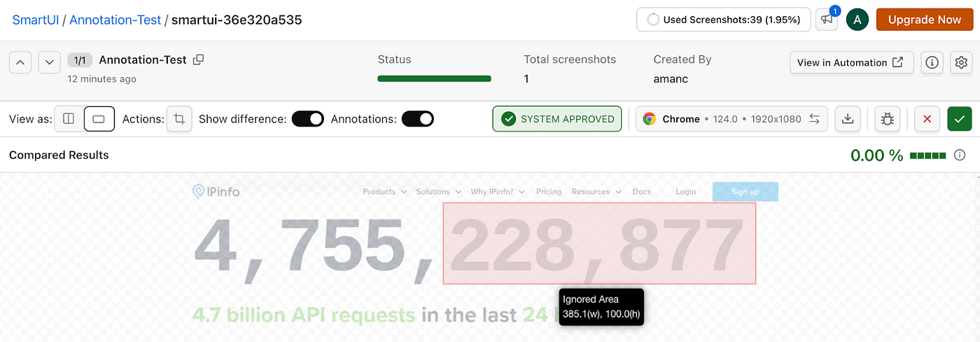This screenshot has width=980, height=342.
Task: Click the green Status progress bar
Action: [434, 79]
